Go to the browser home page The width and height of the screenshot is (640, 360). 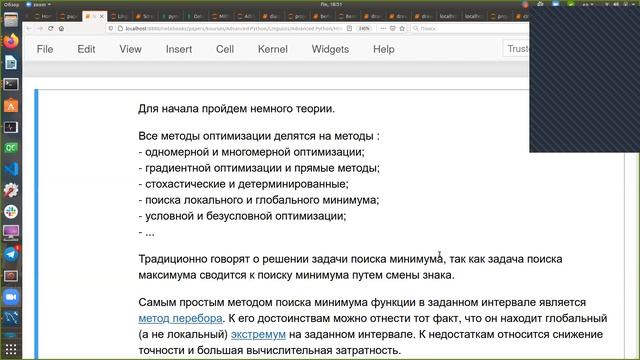click(61, 29)
